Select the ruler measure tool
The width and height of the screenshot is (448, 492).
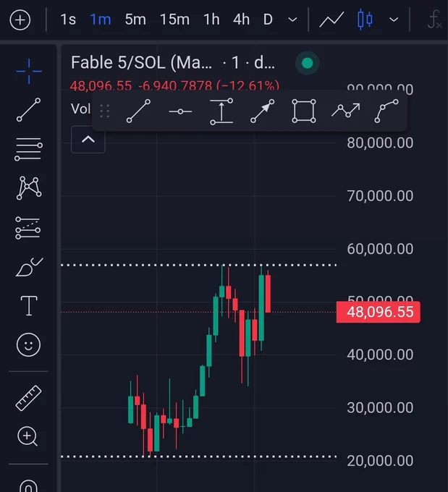click(28, 398)
